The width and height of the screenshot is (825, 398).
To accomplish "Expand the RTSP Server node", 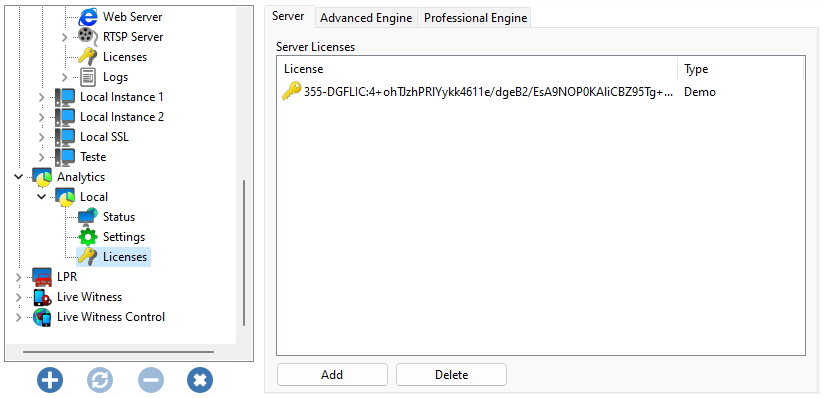I will [x=64, y=37].
